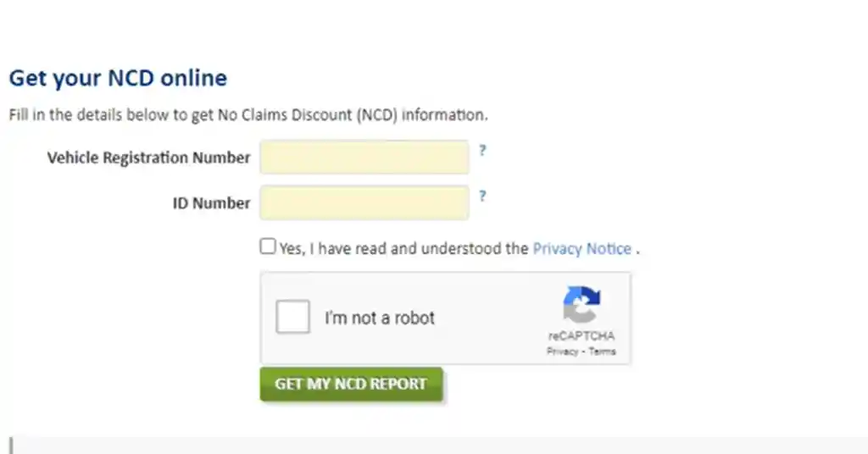
Task: Click the reCAPTCHA arrows logo
Action: point(581,304)
